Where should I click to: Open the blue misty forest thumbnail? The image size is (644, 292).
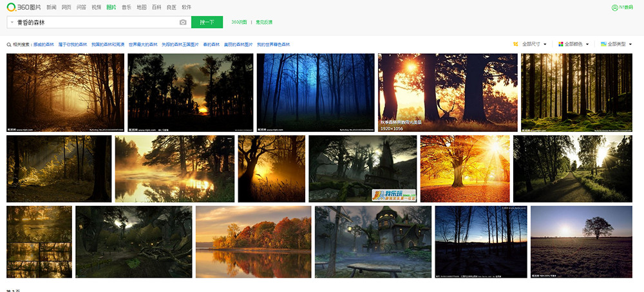click(316, 93)
